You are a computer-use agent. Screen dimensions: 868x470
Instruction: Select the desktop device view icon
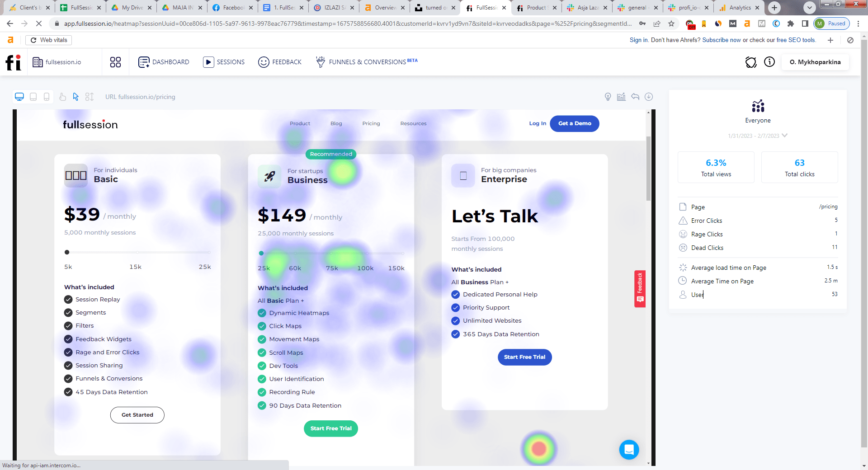point(19,97)
